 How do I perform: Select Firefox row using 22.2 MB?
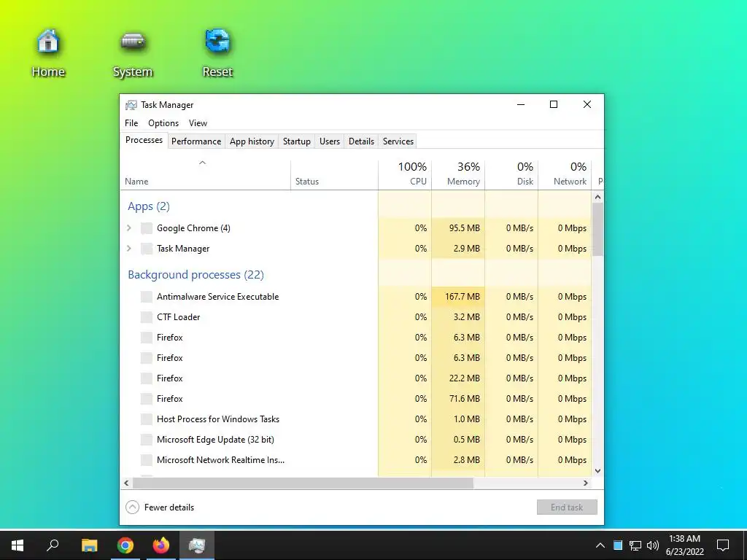point(356,378)
